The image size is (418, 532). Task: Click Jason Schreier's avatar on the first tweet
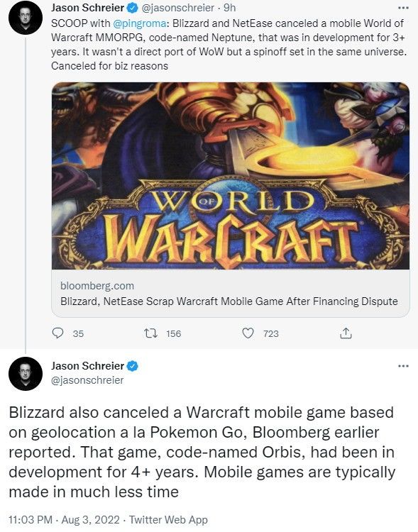click(x=25, y=17)
